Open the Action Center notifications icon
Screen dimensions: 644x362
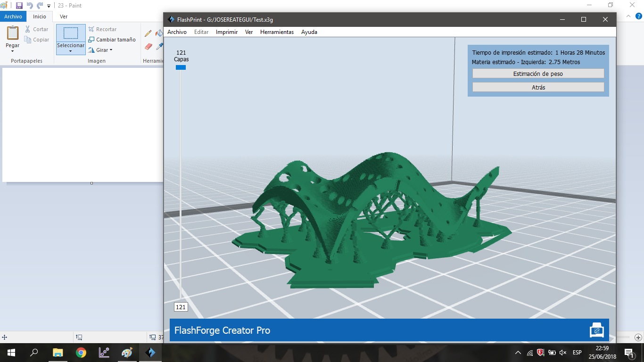click(x=629, y=353)
